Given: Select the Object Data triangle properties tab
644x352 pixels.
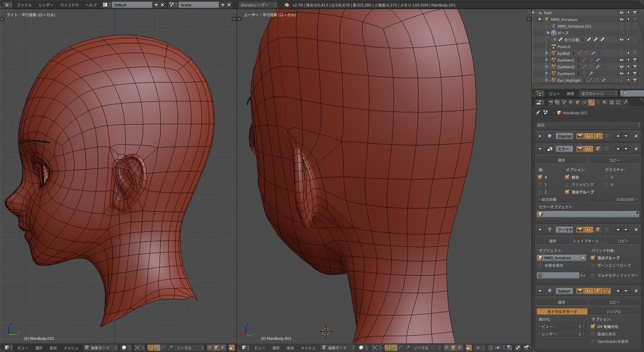Looking at the screenshot, I should click(598, 102).
